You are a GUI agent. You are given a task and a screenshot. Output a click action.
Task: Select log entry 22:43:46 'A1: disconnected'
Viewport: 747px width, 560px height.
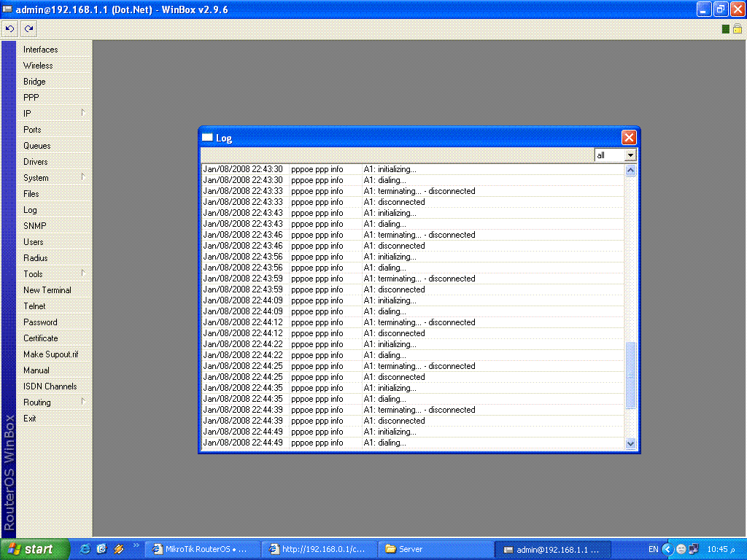click(x=413, y=246)
